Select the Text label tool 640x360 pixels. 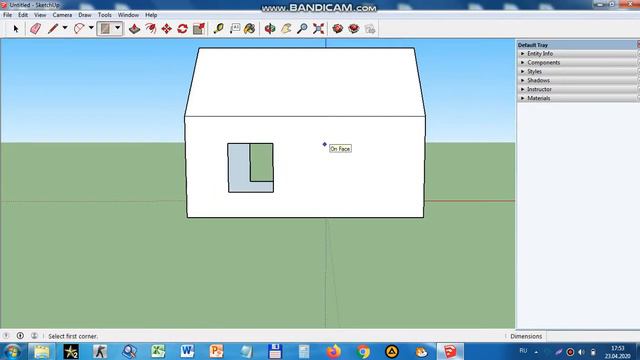[235, 29]
